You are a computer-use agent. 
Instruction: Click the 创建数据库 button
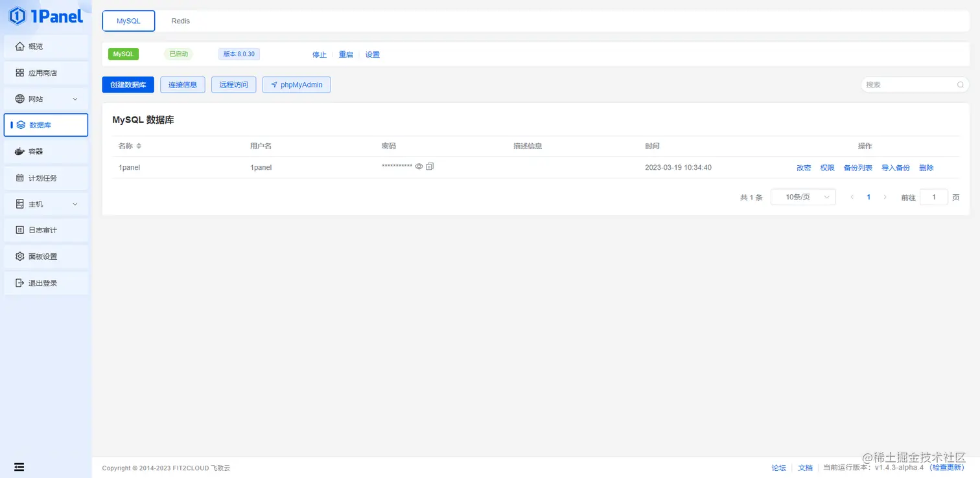tap(128, 85)
